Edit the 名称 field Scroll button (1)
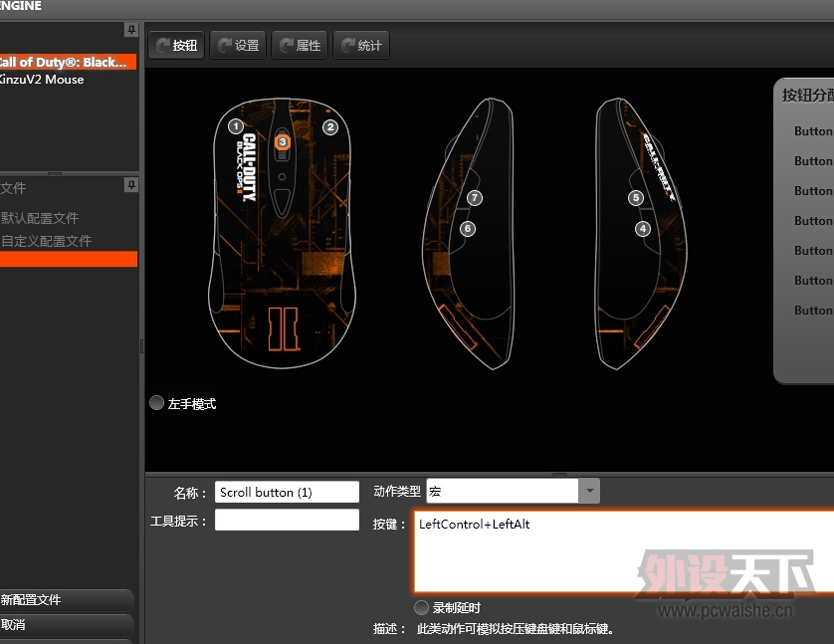 click(x=288, y=492)
